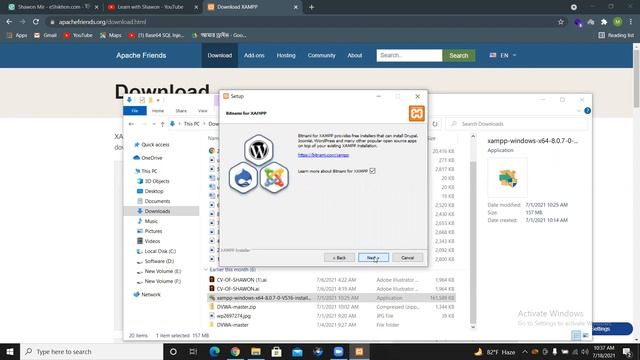This screenshot has height=360, width=640.
Task: Select DVWA-master.zip file
Action: pyautogui.click(x=236, y=307)
